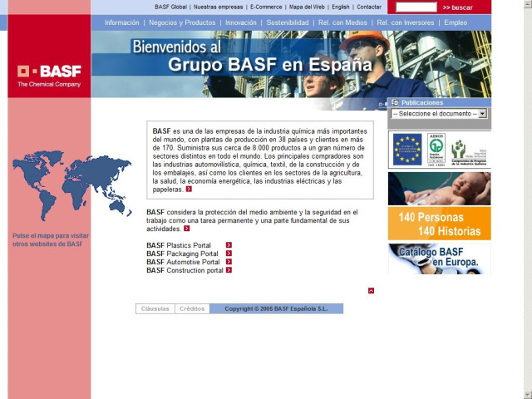Open the Información menu
532x399 pixels.
pos(122,22)
